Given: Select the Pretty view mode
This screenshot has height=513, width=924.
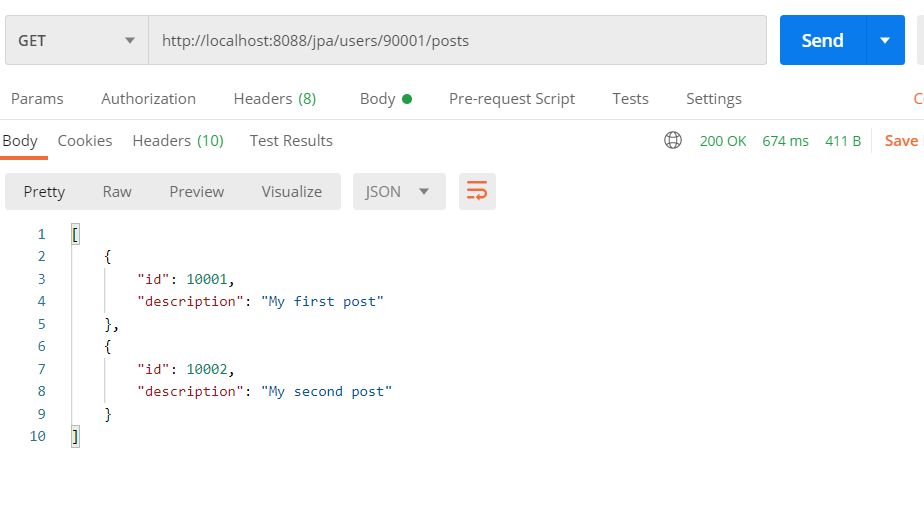Looking at the screenshot, I should coord(44,191).
